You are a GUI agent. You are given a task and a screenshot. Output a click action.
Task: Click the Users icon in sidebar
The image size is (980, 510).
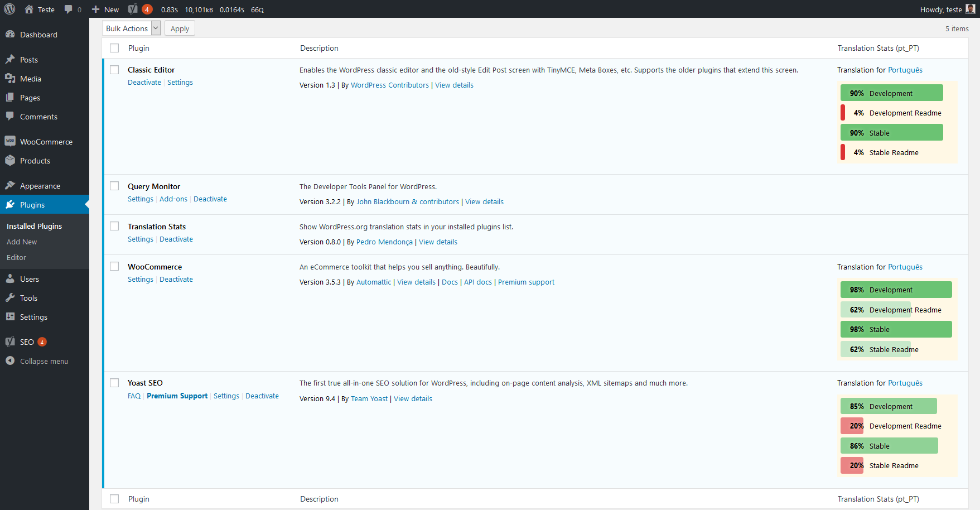coord(10,278)
